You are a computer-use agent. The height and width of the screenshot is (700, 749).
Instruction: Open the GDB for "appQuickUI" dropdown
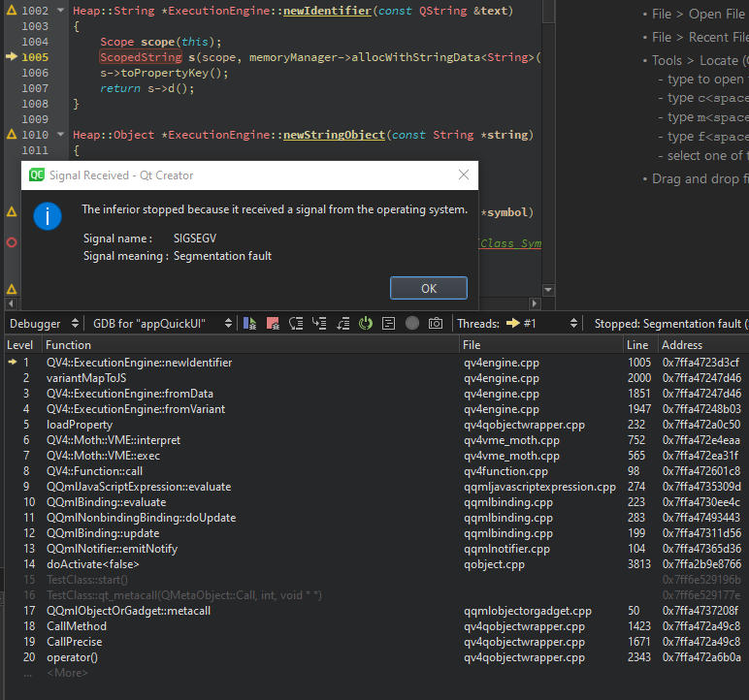162,324
